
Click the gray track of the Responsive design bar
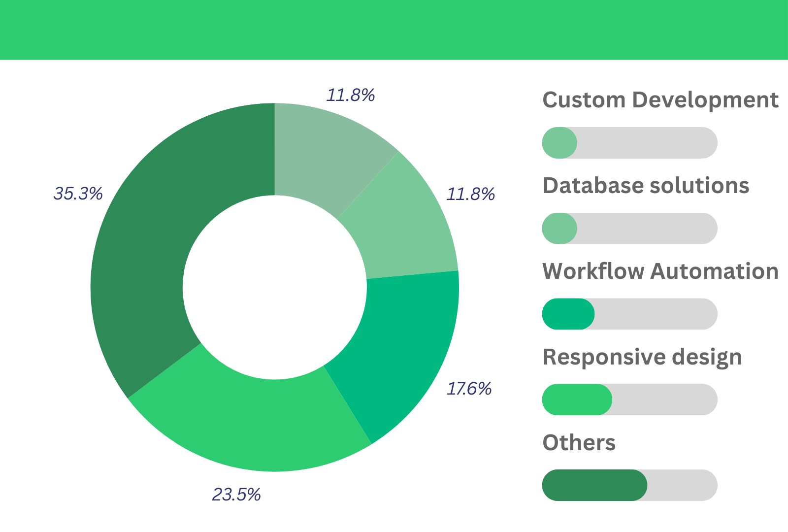point(665,399)
